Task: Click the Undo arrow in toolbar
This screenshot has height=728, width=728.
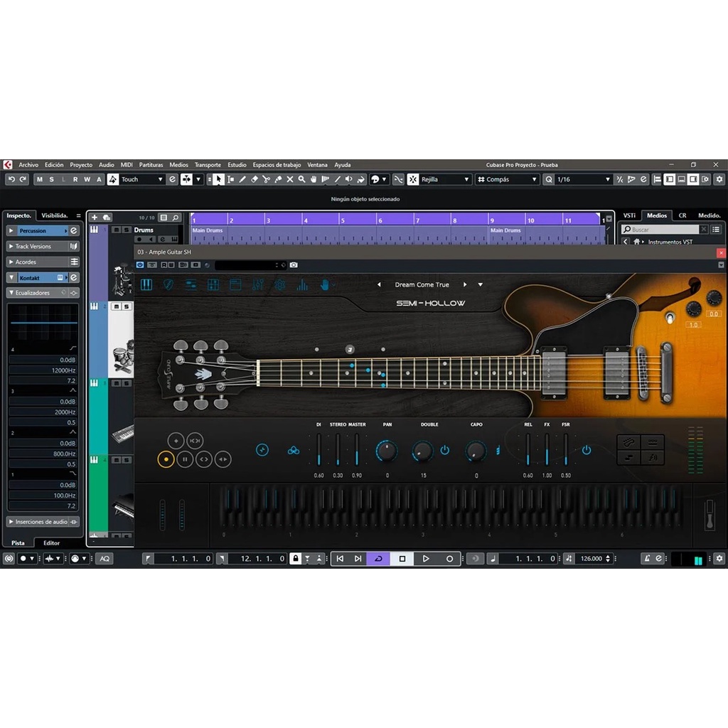Action: (x=11, y=179)
